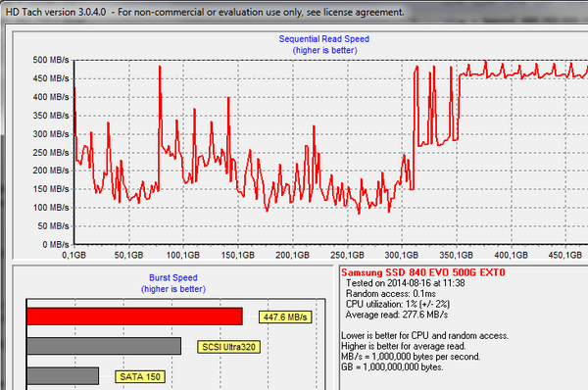The height and width of the screenshot is (390, 588).
Task: Click 'Higher is better for average read.'
Action: (x=404, y=346)
